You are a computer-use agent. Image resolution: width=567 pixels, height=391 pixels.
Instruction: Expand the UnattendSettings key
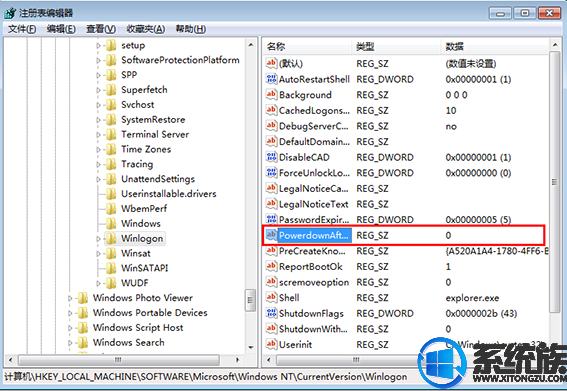point(98,179)
